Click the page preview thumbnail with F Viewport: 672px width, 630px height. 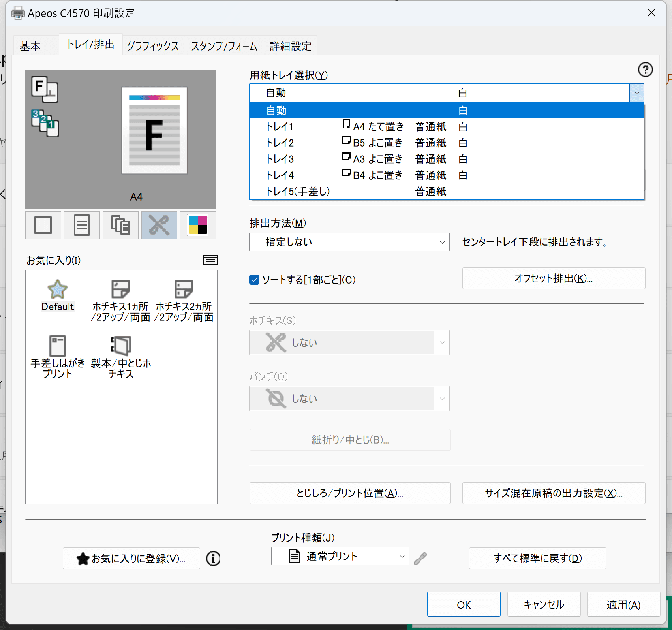(x=154, y=130)
